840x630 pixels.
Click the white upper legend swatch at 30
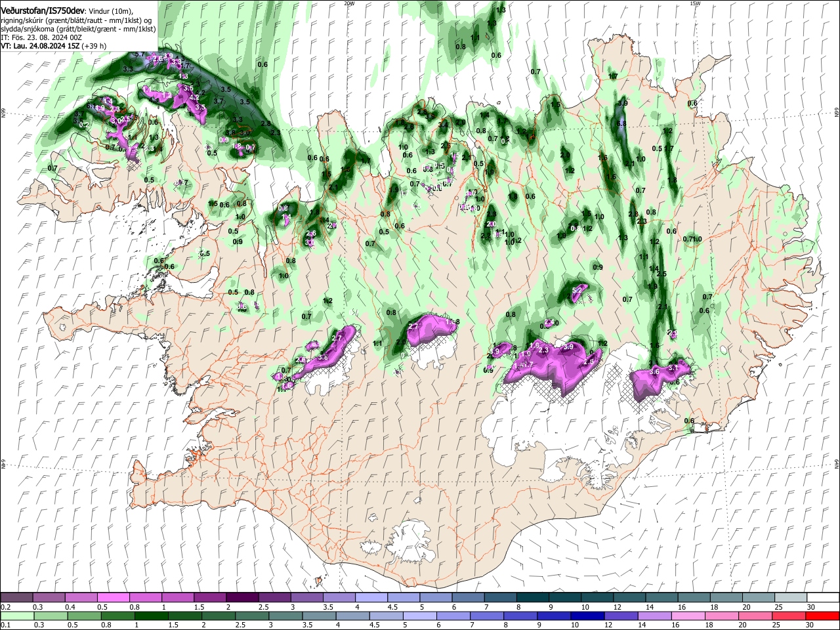pyautogui.click(x=822, y=598)
